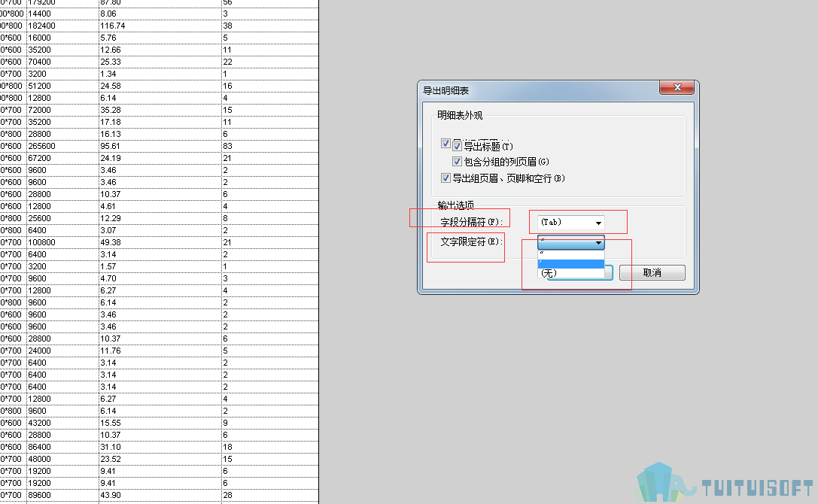This screenshot has width=818, height=504.
Task: Select the cell containing 1.34
Action: (160, 74)
